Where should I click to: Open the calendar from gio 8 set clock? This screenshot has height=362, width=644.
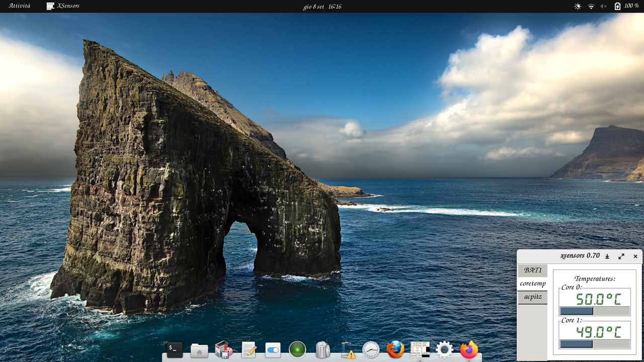click(x=322, y=7)
